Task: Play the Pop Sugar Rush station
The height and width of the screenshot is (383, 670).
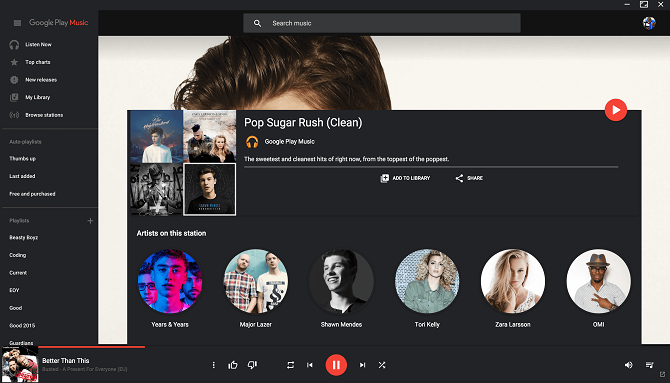Action: pos(615,110)
